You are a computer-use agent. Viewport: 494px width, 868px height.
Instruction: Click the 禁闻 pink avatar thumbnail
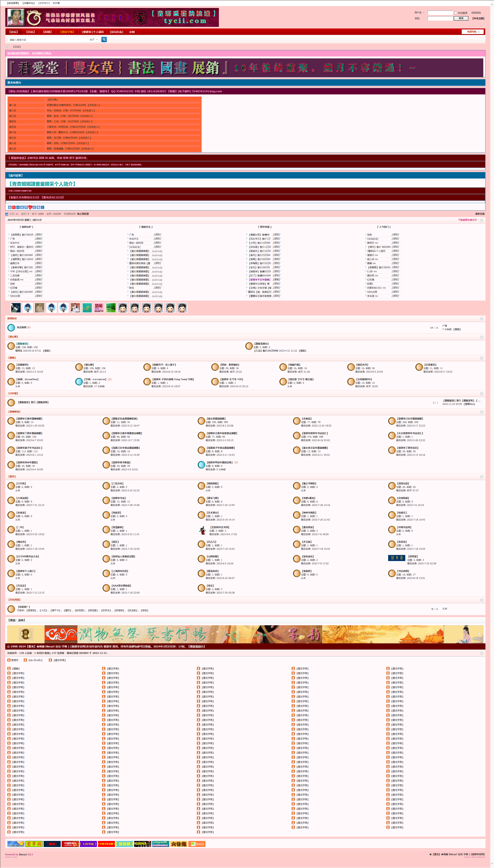click(99, 308)
